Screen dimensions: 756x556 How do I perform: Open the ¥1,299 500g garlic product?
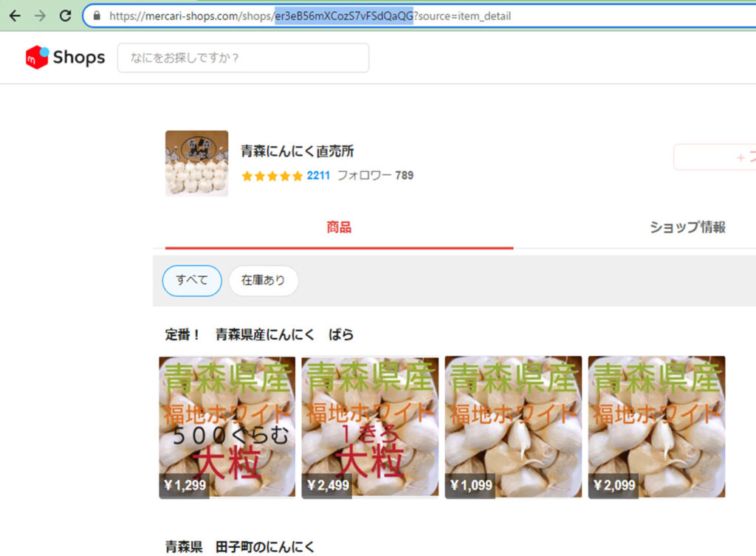point(227,427)
